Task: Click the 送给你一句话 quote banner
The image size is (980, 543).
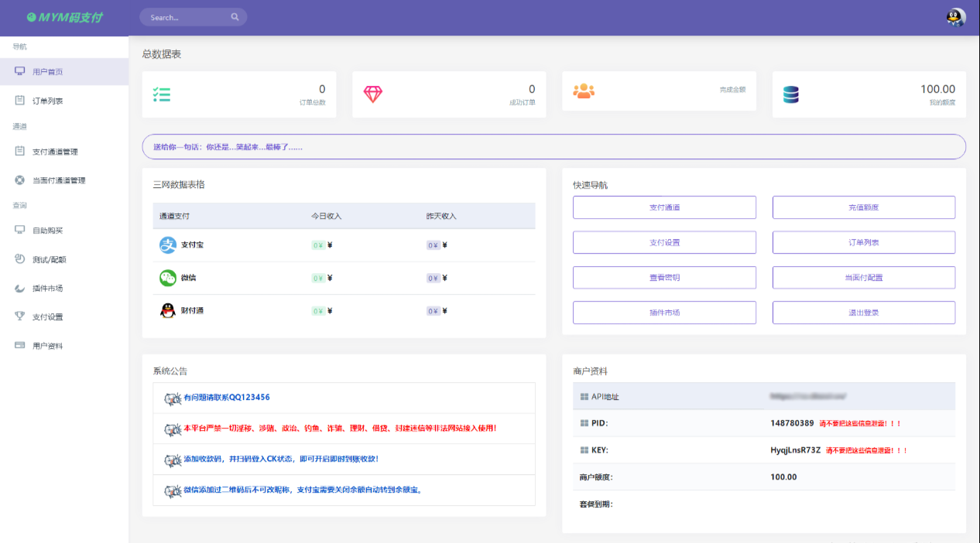Action: pyautogui.click(x=553, y=147)
